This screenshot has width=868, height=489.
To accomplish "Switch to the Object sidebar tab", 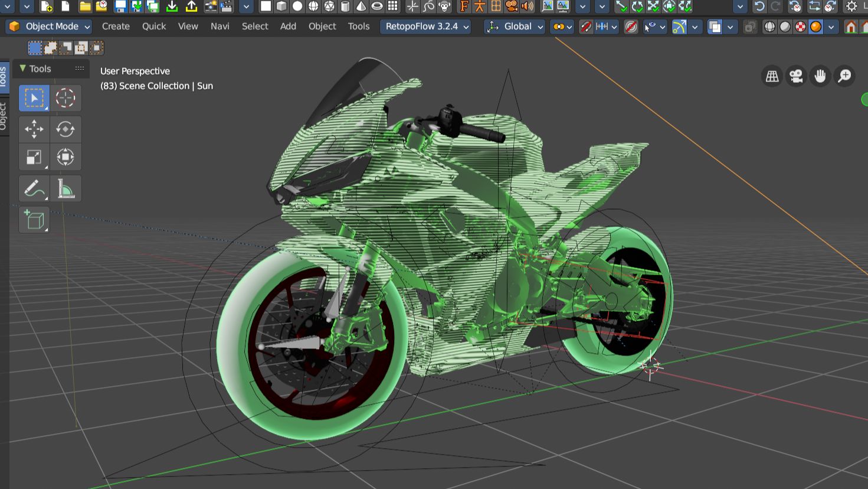I will click(x=3, y=116).
